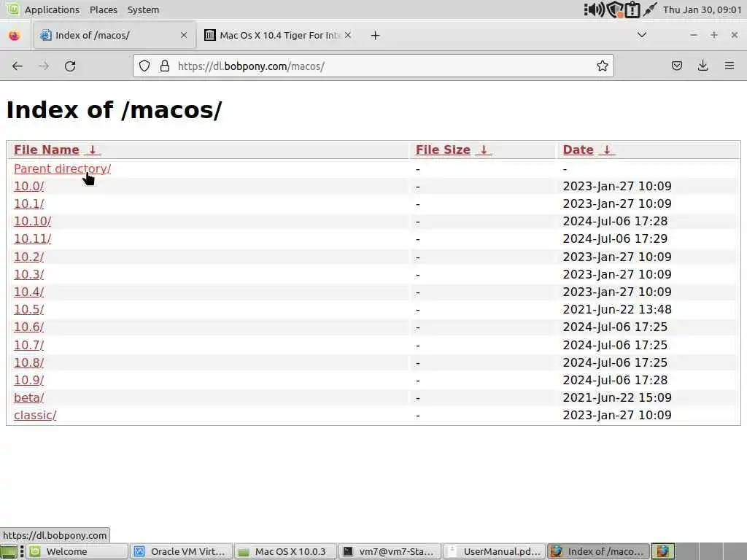Switch to Oracle VM VirtualBox taskbar window
747x560 pixels.
tap(181, 551)
